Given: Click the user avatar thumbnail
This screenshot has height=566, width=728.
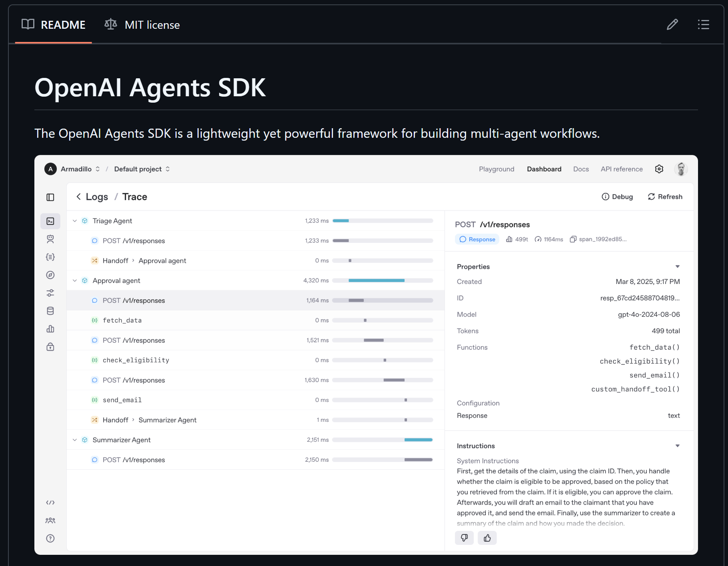Looking at the screenshot, I should (681, 169).
